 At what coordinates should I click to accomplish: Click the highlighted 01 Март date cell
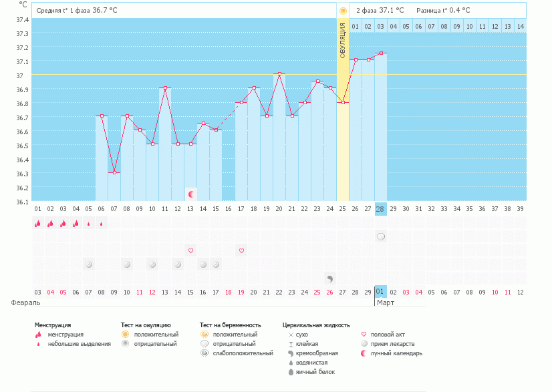pyautogui.click(x=381, y=292)
